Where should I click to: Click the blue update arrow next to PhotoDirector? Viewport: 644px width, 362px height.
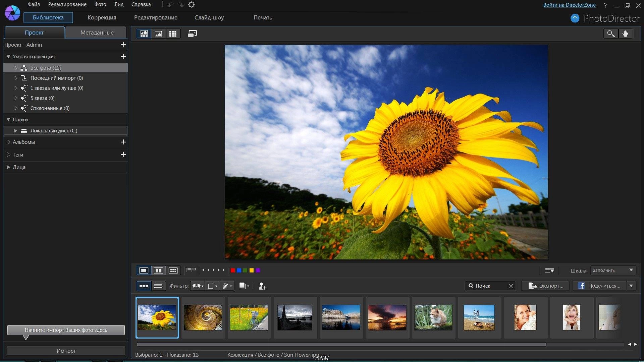coord(575,18)
